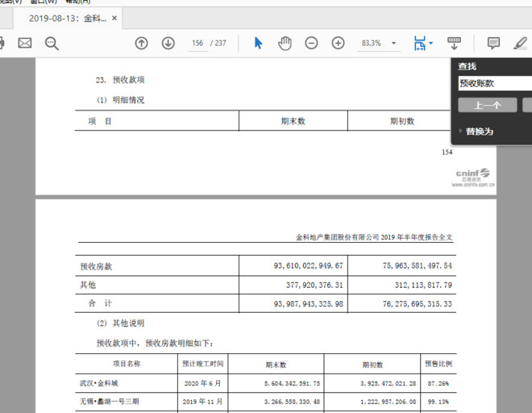Viewport: 532px width, 413px height.
Task: Click the read mode scrolling icon
Action: (454, 43)
